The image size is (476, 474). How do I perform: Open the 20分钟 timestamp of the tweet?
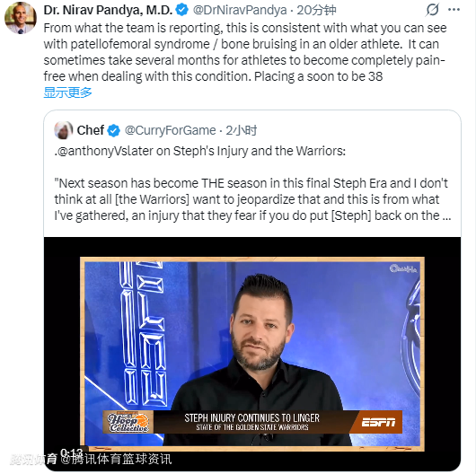(x=316, y=10)
